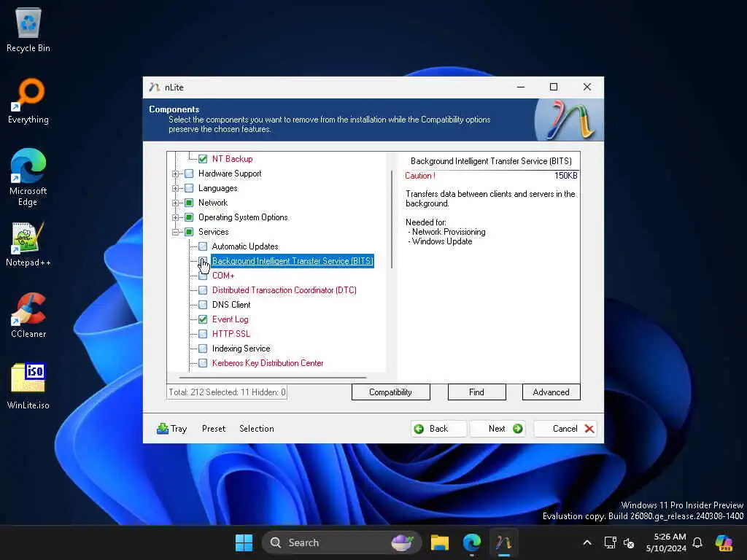Screen dimensions: 747x560
Task: Click the Tray label
Action: click(x=179, y=429)
